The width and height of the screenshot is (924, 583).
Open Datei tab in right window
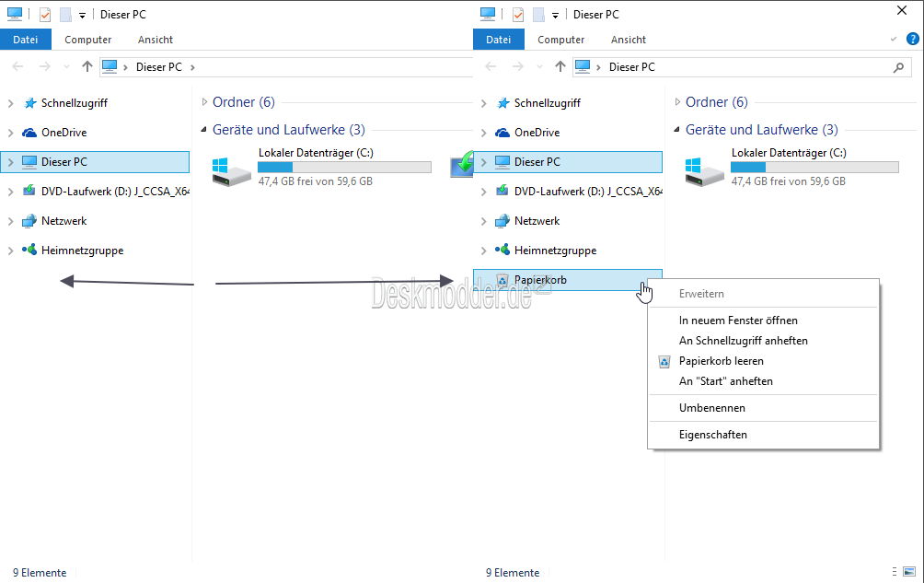(x=499, y=40)
